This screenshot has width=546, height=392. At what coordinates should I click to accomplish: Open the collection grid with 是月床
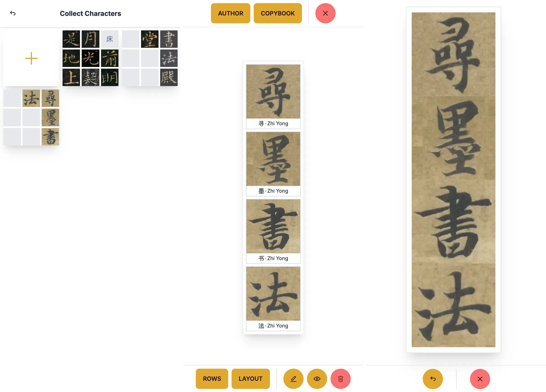point(90,58)
